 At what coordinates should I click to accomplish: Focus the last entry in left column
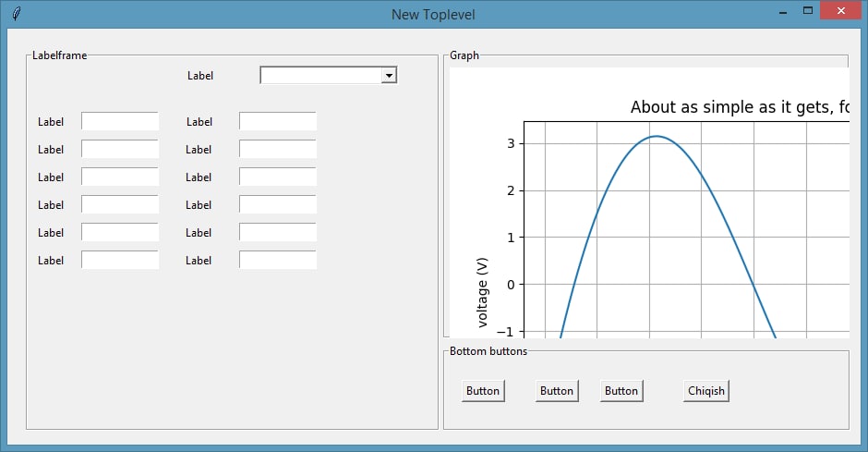point(120,260)
